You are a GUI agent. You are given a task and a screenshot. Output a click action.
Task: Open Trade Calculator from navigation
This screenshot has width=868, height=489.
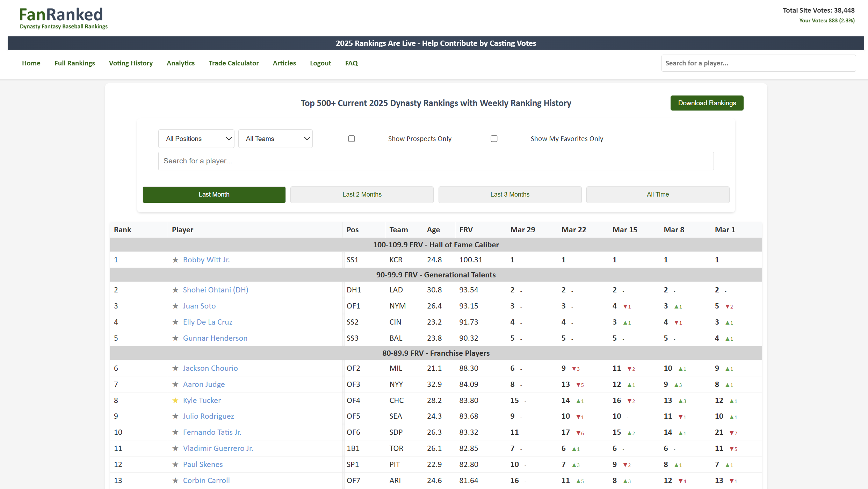[233, 63]
